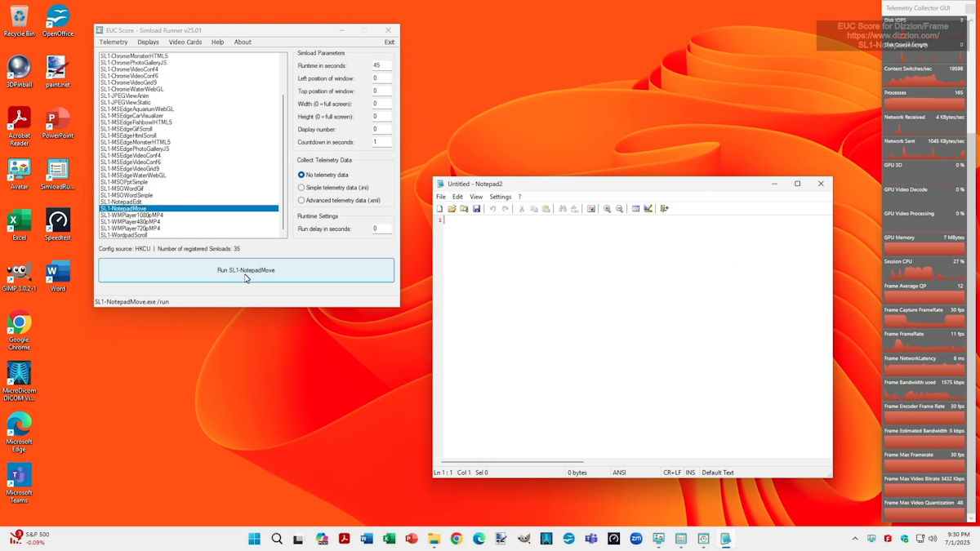
Task: Click the New document icon in Notepad2
Action: pos(439,209)
